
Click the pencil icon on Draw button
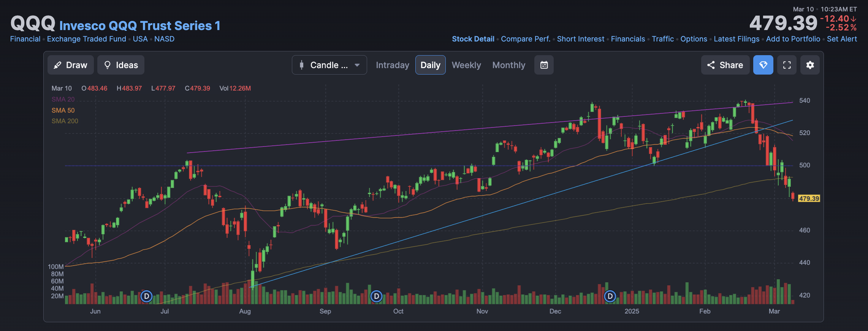click(x=57, y=65)
